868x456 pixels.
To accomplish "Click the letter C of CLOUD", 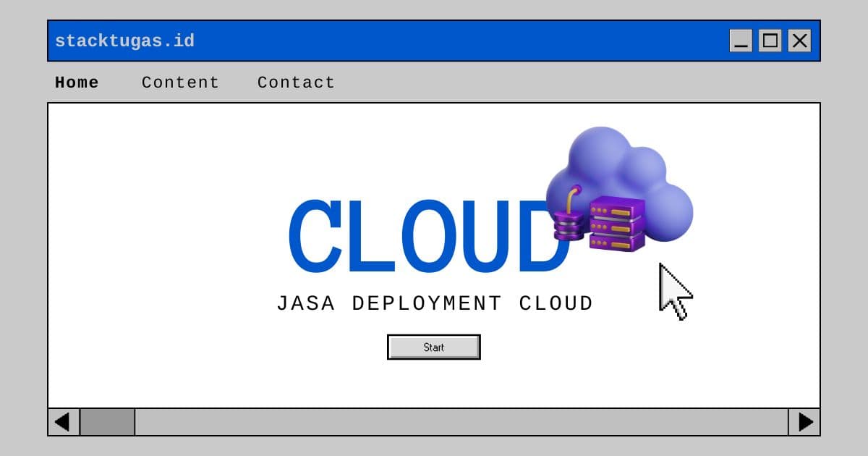I will click(315, 237).
